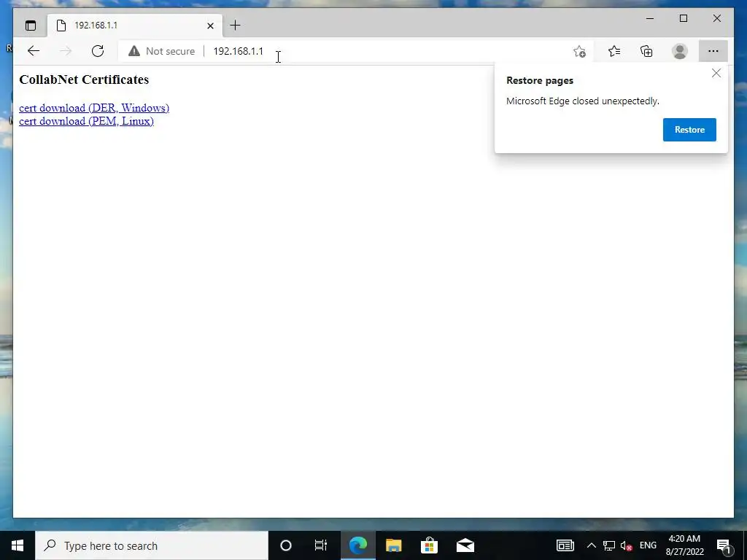
Task: View the Not secure site warning
Action: (x=161, y=51)
